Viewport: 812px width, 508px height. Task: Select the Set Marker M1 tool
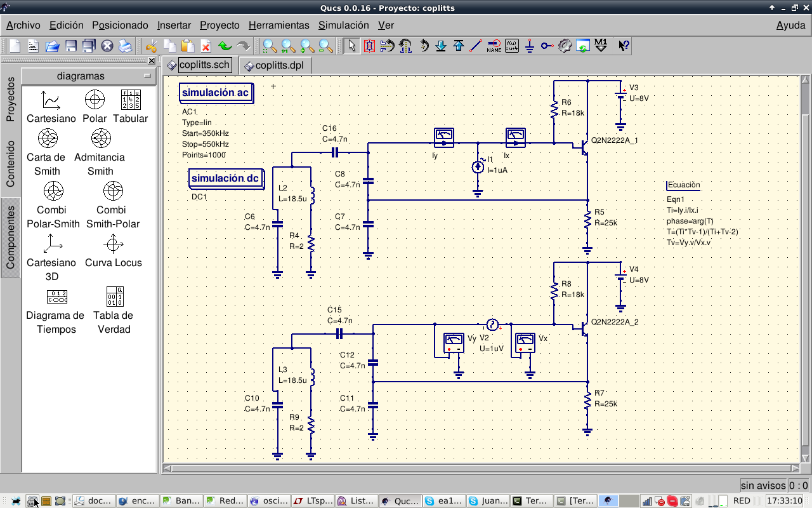click(600, 46)
